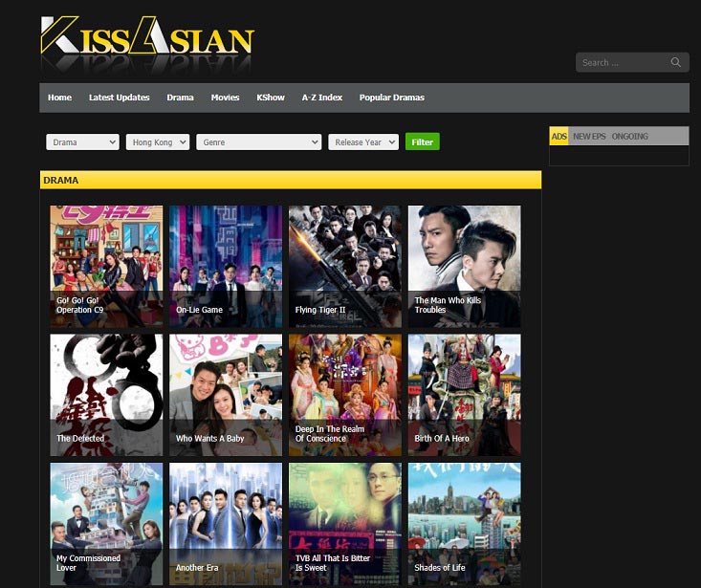Open The Man Who Kills Troubles poster
This screenshot has width=701, height=588.
(465, 267)
